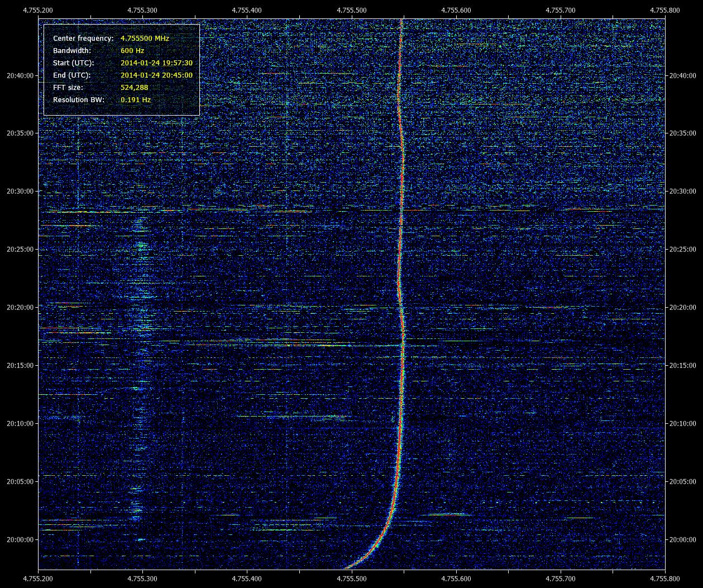The height and width of the screenshot is (588, 703).
Task: Click the 4.755.400 label on top frequency axis
Action: [247, 10]
